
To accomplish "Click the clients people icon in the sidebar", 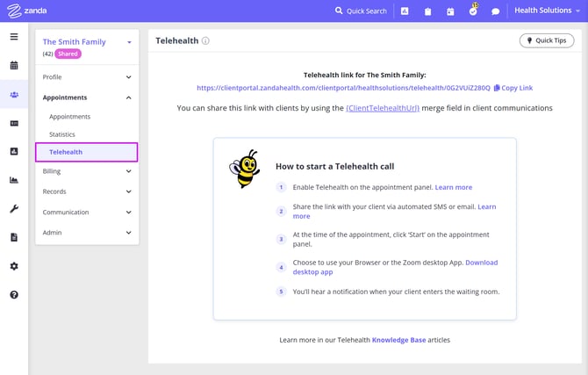I will pyautogui.click(x=14, y=94).
